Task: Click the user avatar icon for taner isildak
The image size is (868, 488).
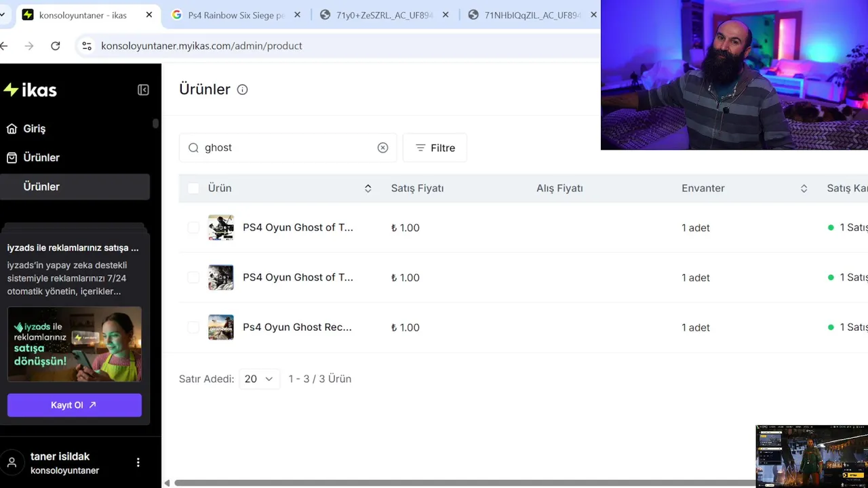Action: click(x=12, y=463)
